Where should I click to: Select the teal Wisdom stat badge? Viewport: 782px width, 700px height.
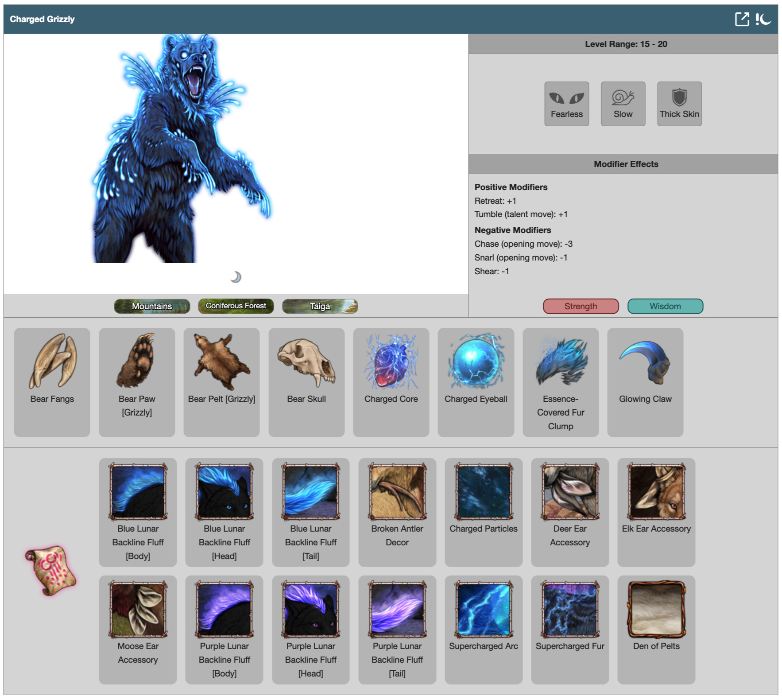pos(665,306)
